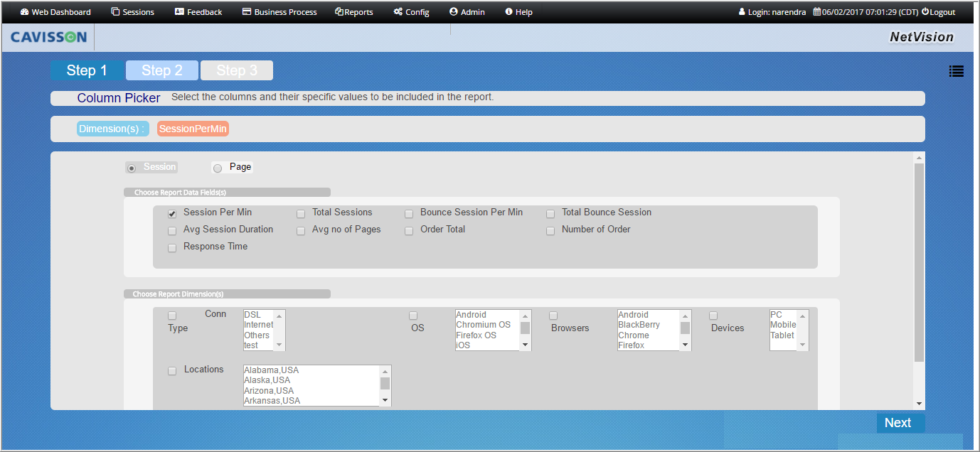Click Logout link
The width and height of the screenshot is (980, 452).
939,12
